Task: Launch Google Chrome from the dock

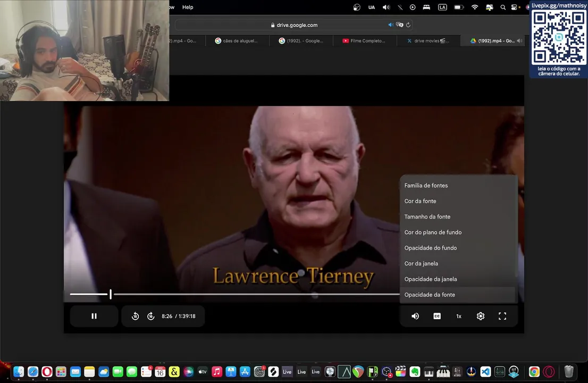Action: (534, 372)
